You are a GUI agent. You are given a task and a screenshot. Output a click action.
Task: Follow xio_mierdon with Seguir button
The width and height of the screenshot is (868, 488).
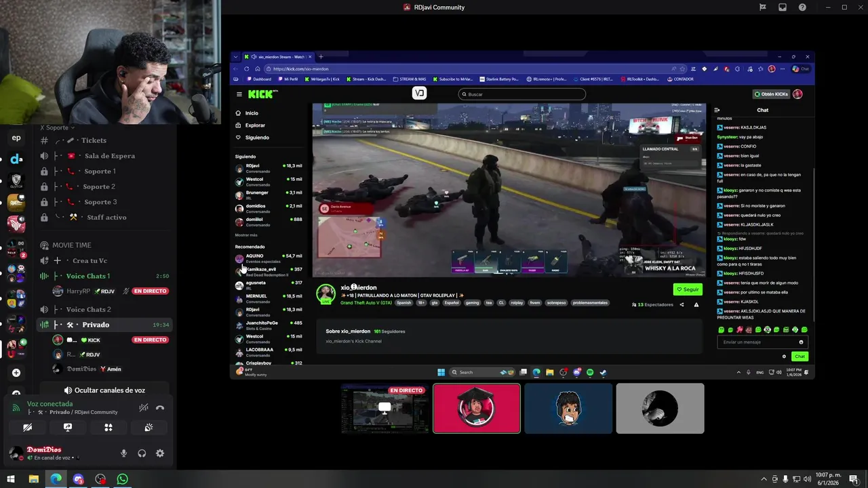[688, 289]
